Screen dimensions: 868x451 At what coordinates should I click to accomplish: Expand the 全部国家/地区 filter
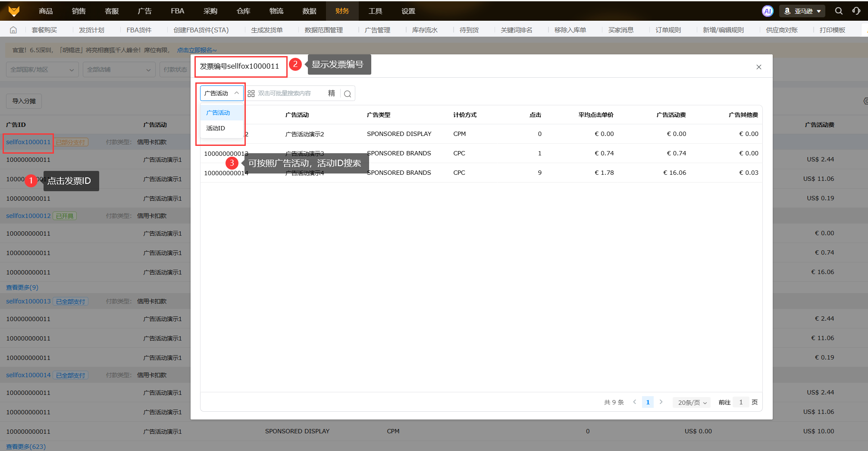[x=42, y=69]
